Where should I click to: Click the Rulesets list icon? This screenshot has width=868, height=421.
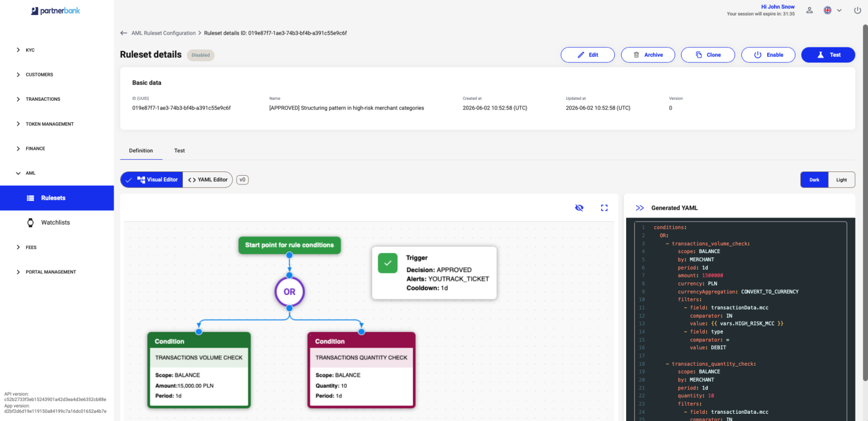[30, 198]
